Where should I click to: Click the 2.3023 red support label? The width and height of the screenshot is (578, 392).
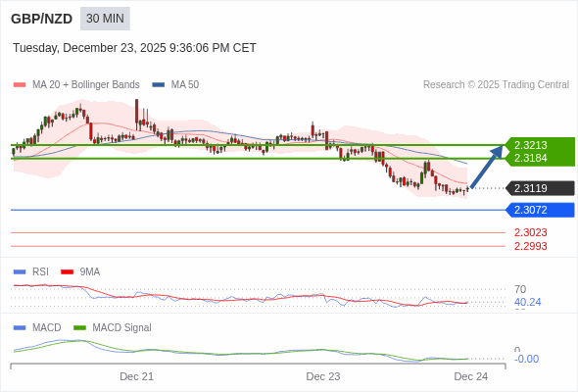[x=530, y=232]
